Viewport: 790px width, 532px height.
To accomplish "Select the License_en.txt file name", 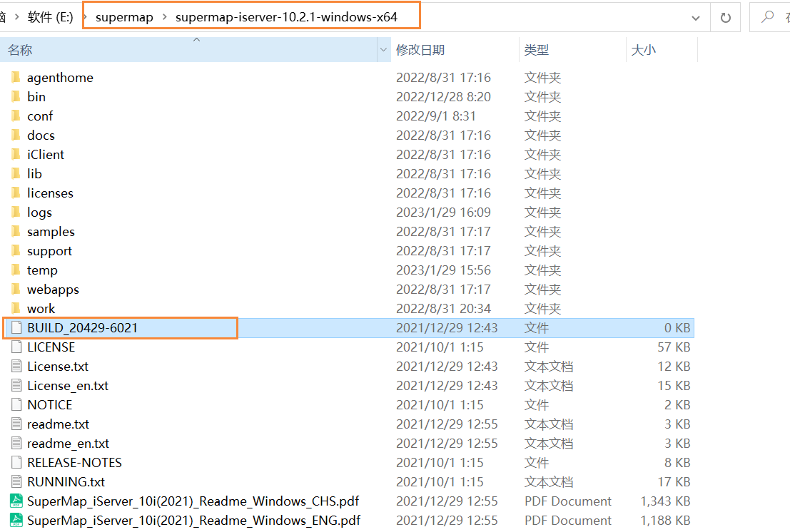I will tap(68, 386).
